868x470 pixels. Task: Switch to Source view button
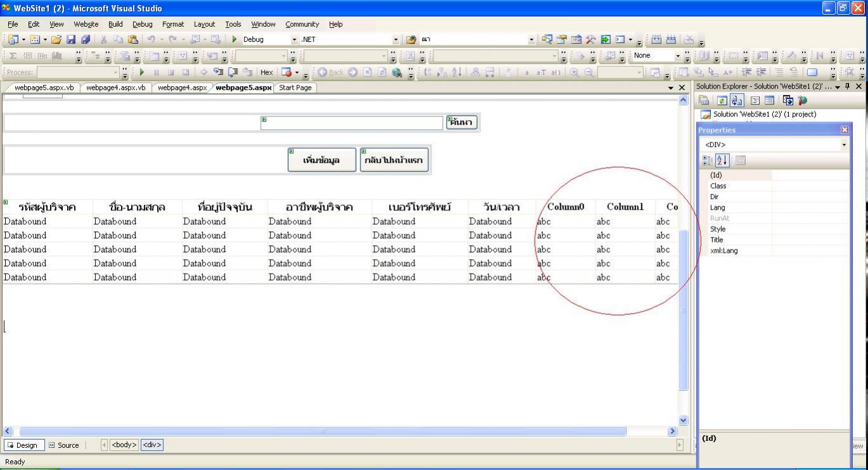click(64, 445)
